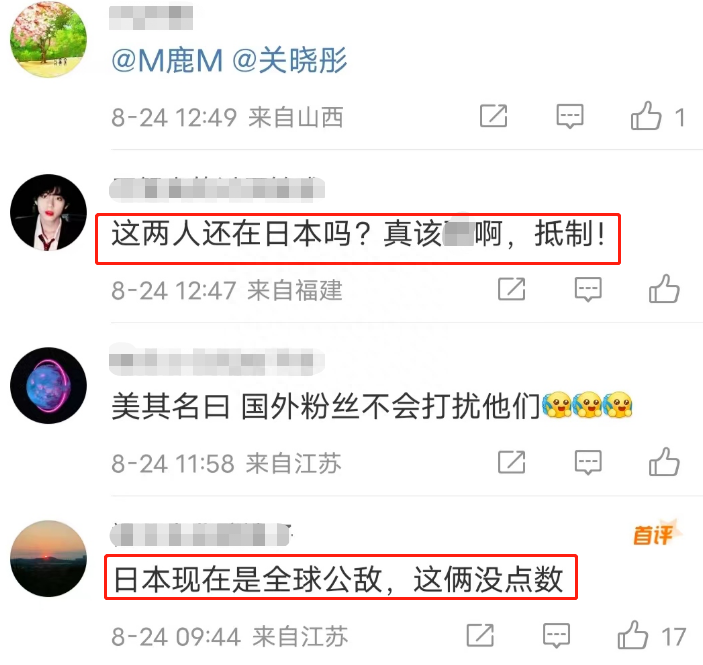Share the 8-24 09:44 Jiangsu comment
The image size is (703, 665).
tap(480, 635)
